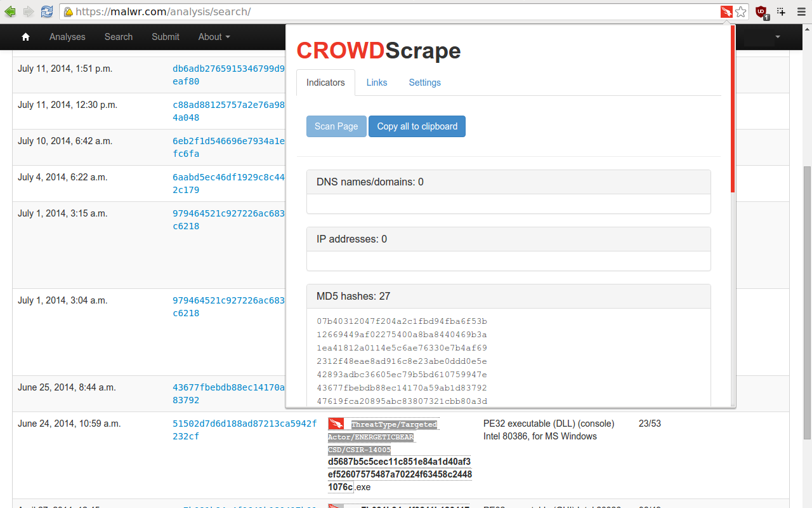Expand the About dropdown menu
This screenshot has height=508, width=812.
(x=213, y=36)
